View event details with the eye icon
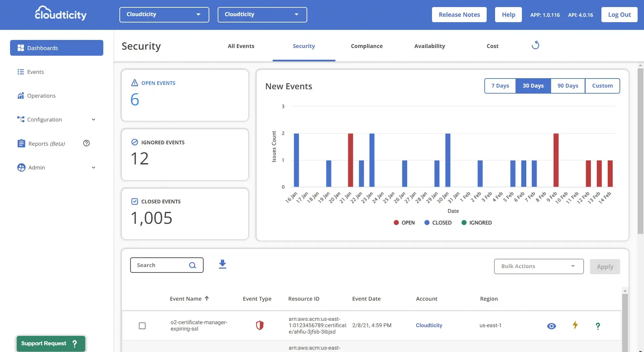This screenshot has height=352, width=644. [551, 326]
